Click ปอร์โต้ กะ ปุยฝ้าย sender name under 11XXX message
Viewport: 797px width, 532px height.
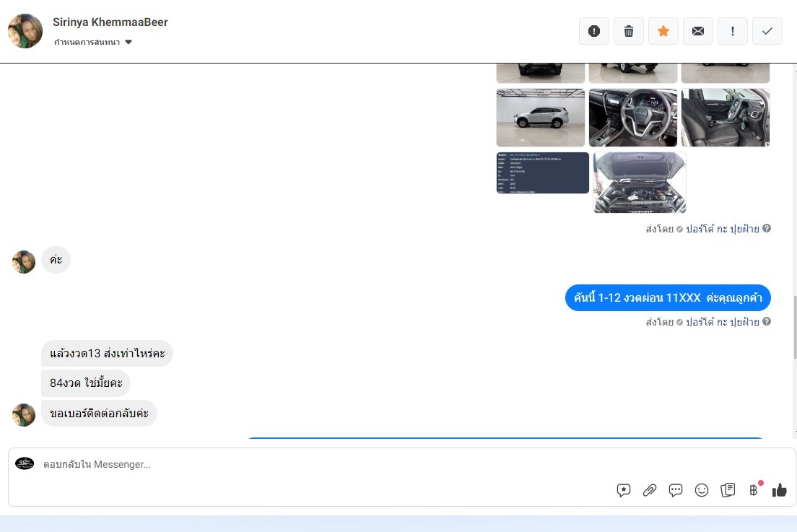tap(722, 322)
